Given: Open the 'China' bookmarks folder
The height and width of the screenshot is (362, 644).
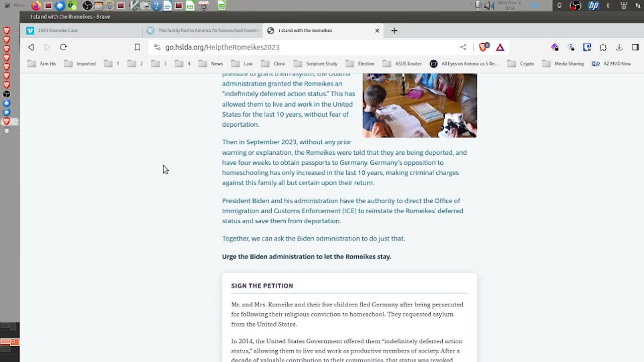Looking at the screenshot, I should (273, 64).
